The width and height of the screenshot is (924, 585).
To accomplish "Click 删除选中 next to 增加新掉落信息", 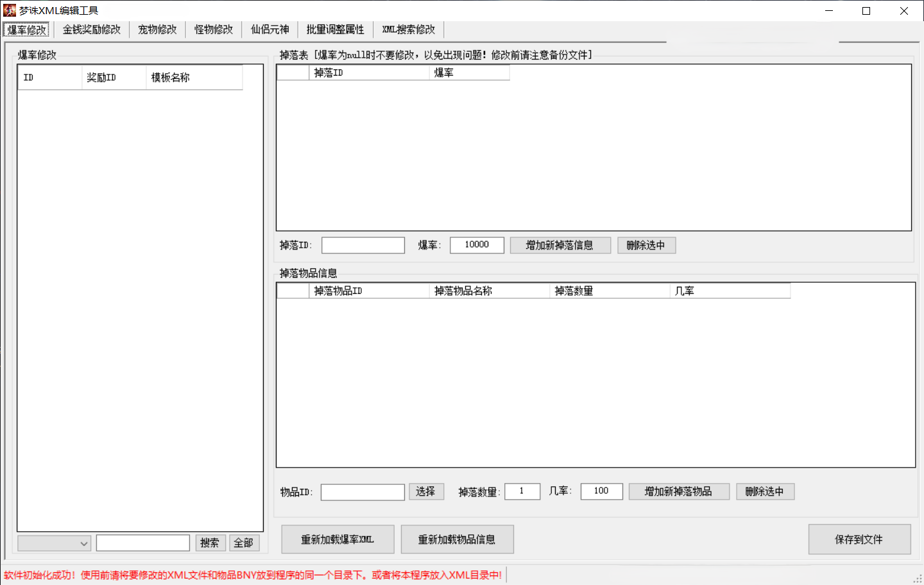I will coord(646,245).
